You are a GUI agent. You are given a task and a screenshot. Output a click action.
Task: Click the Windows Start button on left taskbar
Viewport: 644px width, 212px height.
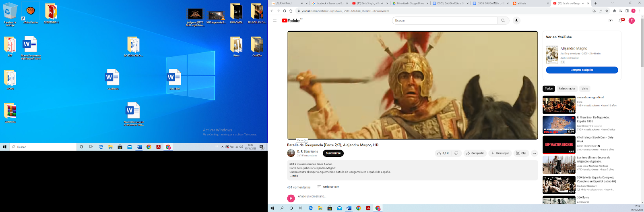[5, 147]
